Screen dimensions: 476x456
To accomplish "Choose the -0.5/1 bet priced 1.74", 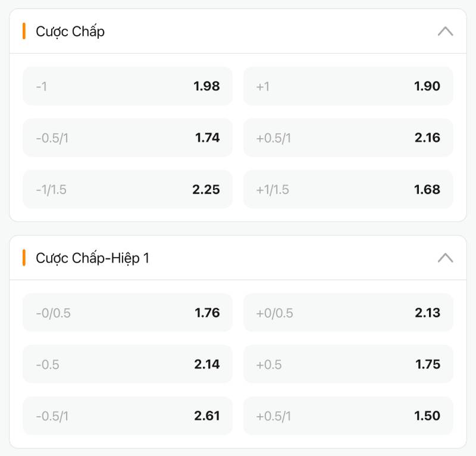I will (x=127, y=138).
